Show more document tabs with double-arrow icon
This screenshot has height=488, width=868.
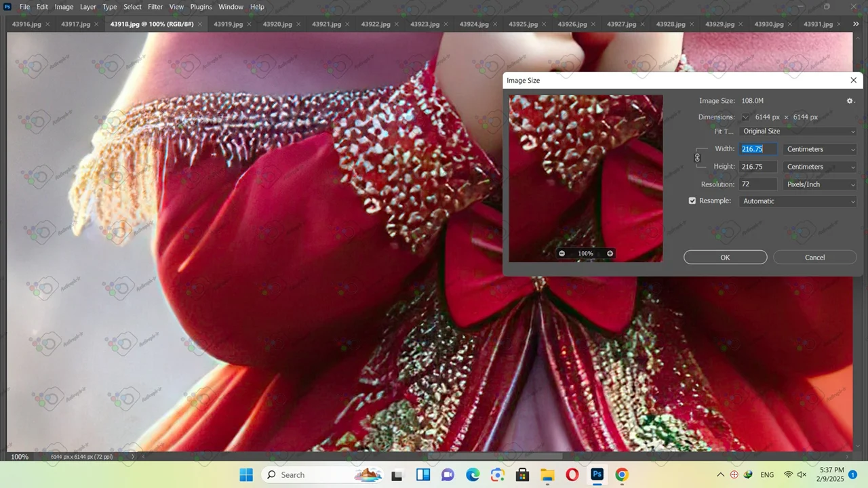856,24
